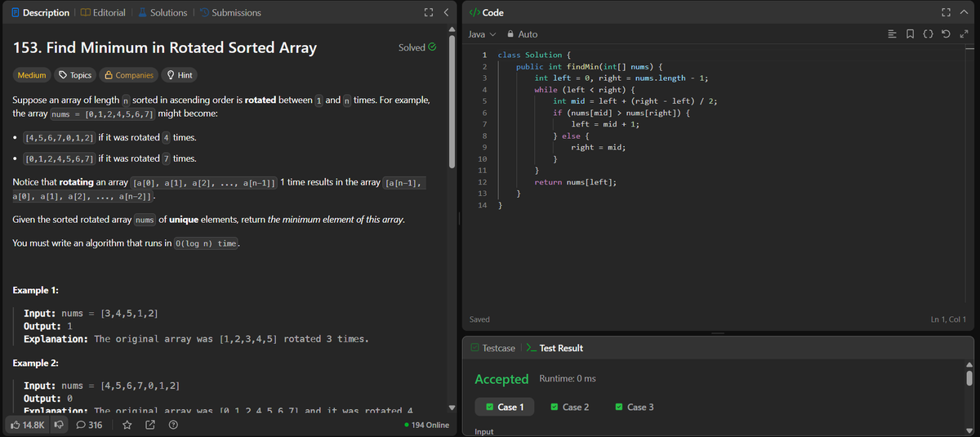Viewport: 980px width, 437px height.
Task: Click the question mark help icon
Action: tap(173, 425)
